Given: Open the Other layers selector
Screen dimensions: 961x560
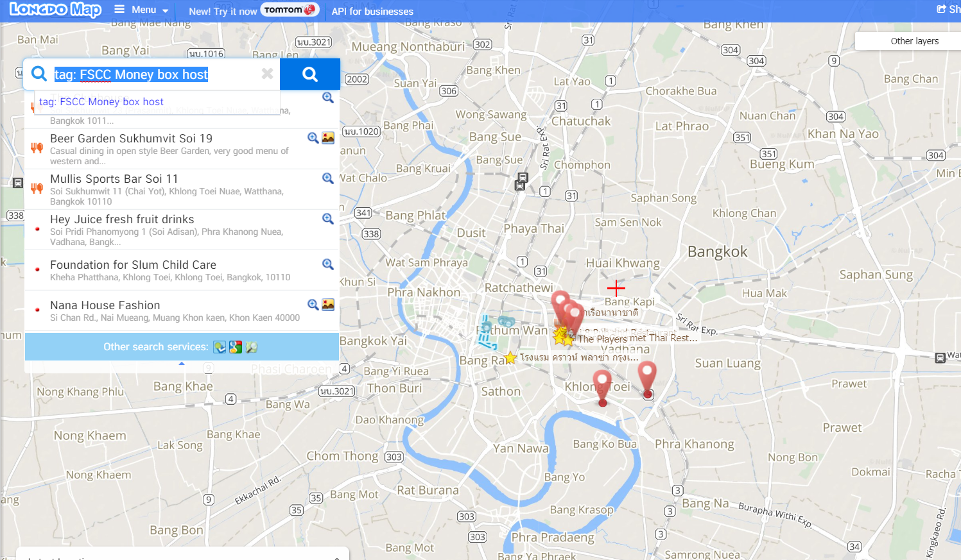Looking at the screenshot, I should 914,41.
